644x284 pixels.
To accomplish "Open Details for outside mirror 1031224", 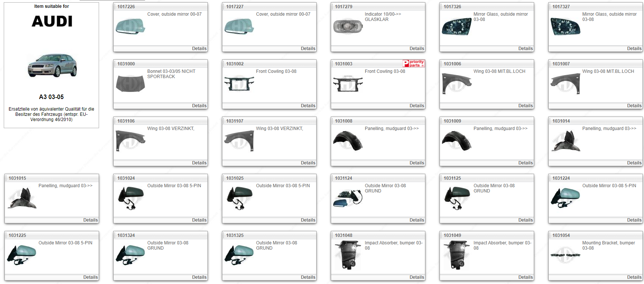I will [634, 220].
